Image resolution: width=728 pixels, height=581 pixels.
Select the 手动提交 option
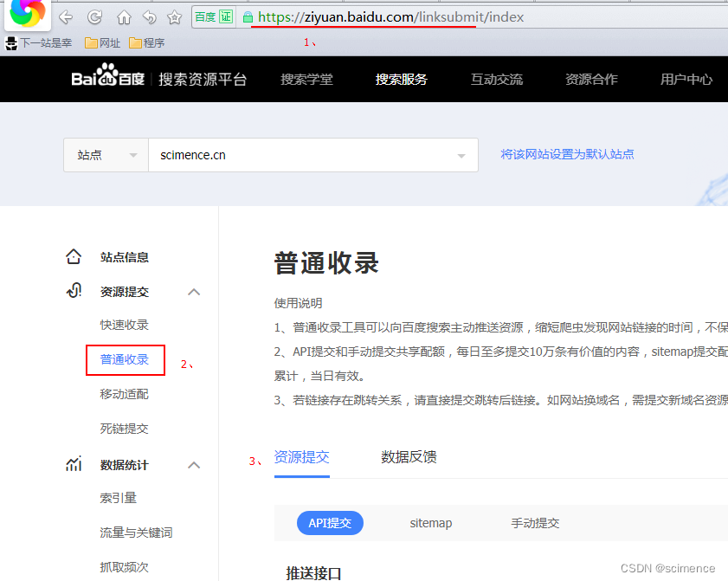click(x=535, y=523)
